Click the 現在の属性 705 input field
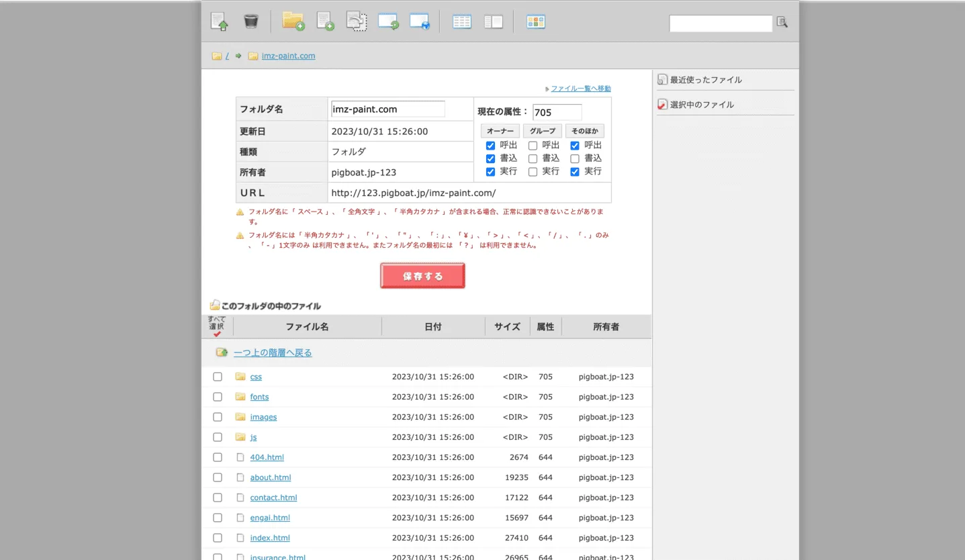Viewport: 965px width, 560px height. 557,112
